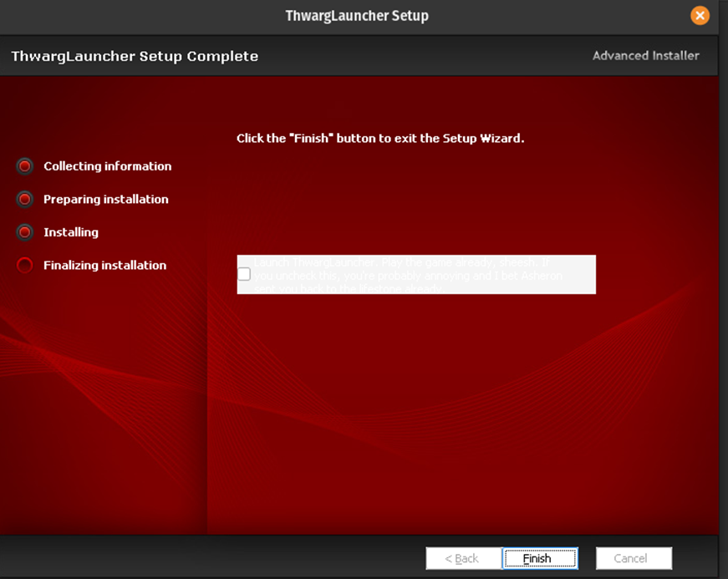Click the Finalizing installation step bullet icon

coord(25,266)
